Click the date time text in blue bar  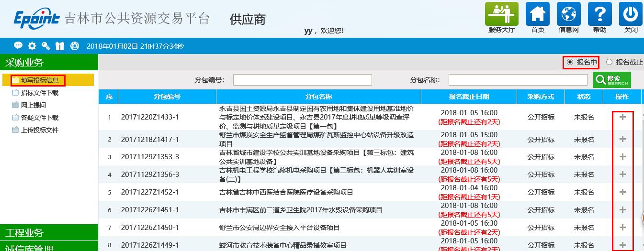[135, 46]
